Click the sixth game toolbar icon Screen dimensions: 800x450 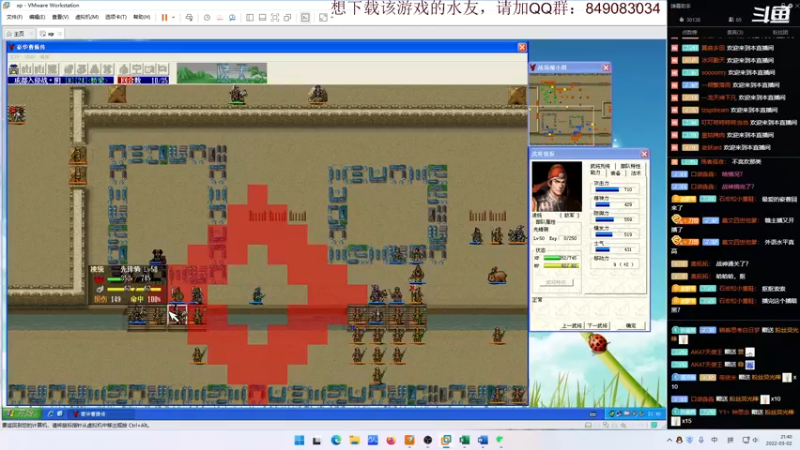pyautogui.click(x=82, y=69)
